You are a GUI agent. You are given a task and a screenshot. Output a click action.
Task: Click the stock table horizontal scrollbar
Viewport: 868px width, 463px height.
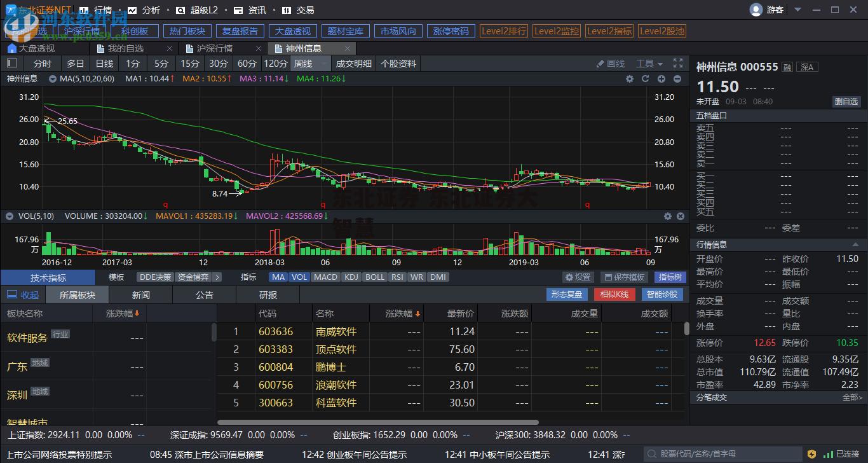point(378,422)
